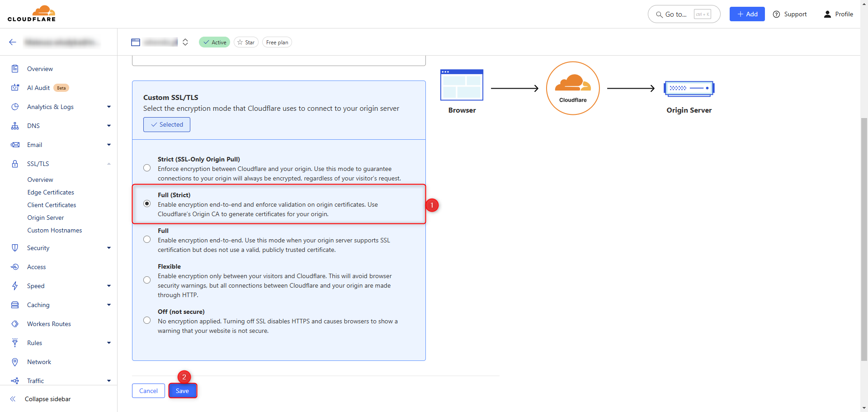
Task: Click the domain window icon beside the site name
Action: (136, 42)
